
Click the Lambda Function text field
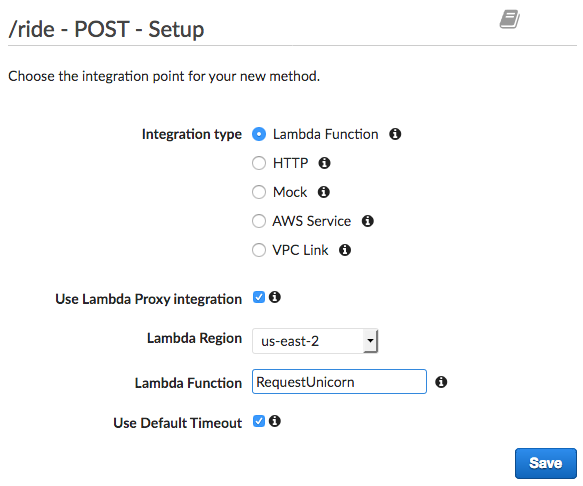[x=339, y=382]
